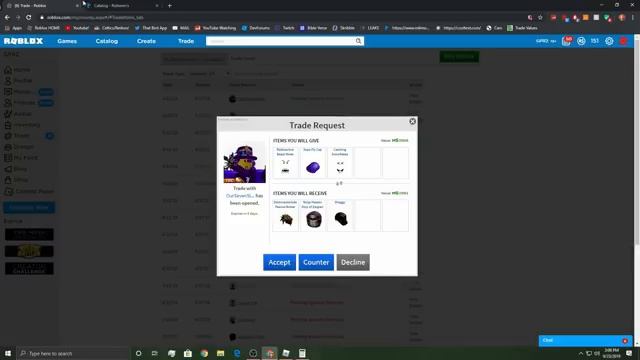Switch to the Catalog browser tab
Viewport: 640px width, 360px height.
pyautogui.click(x=121, y=6)
